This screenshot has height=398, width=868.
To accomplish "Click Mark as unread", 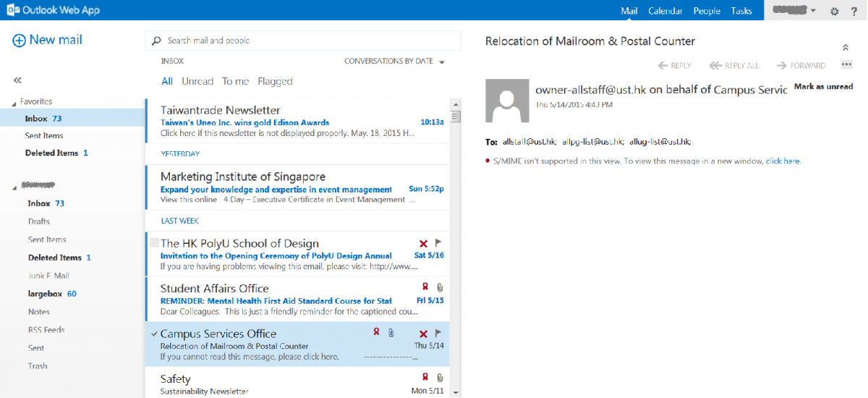I will (x=823, y=87).
